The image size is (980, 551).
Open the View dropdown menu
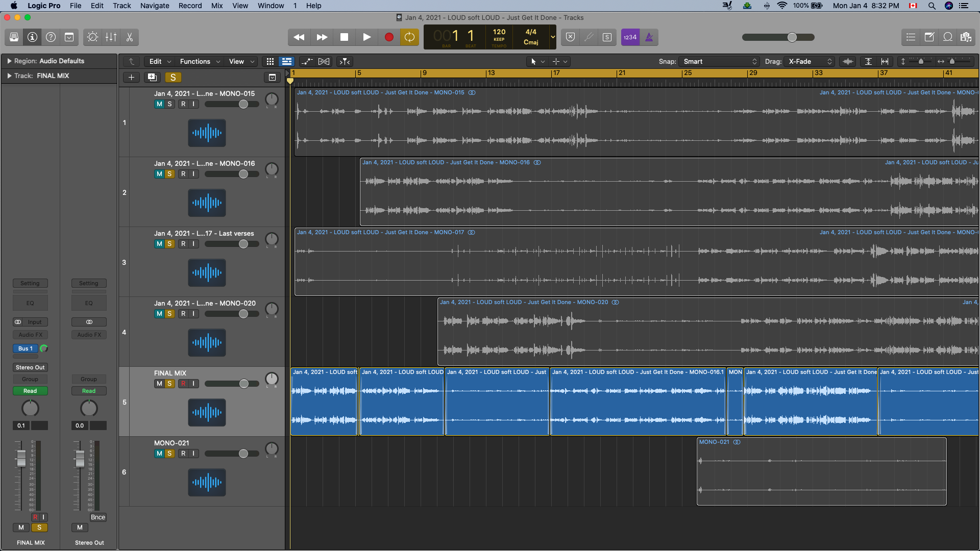click(x=241, y=62)
